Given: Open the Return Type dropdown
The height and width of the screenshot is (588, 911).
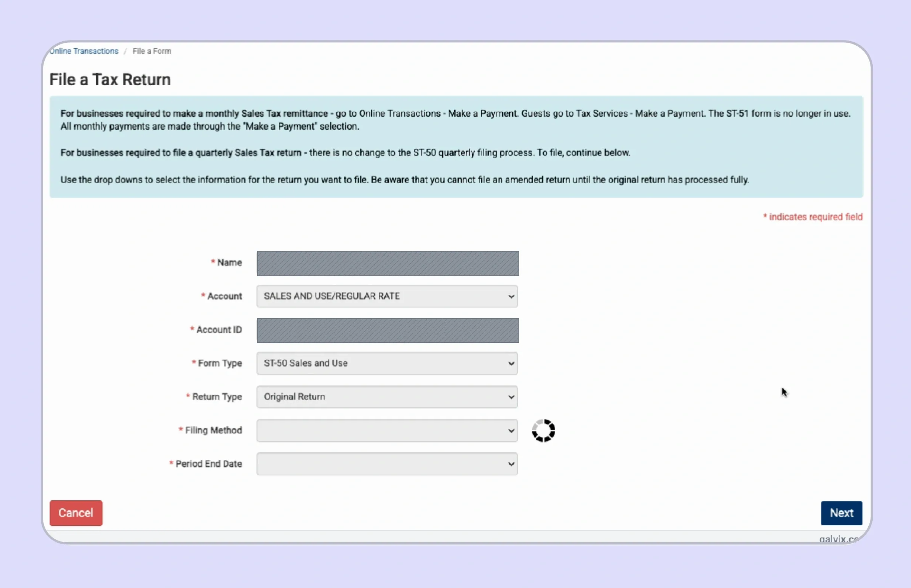Looking at the screenshot, I should [387, 397].
